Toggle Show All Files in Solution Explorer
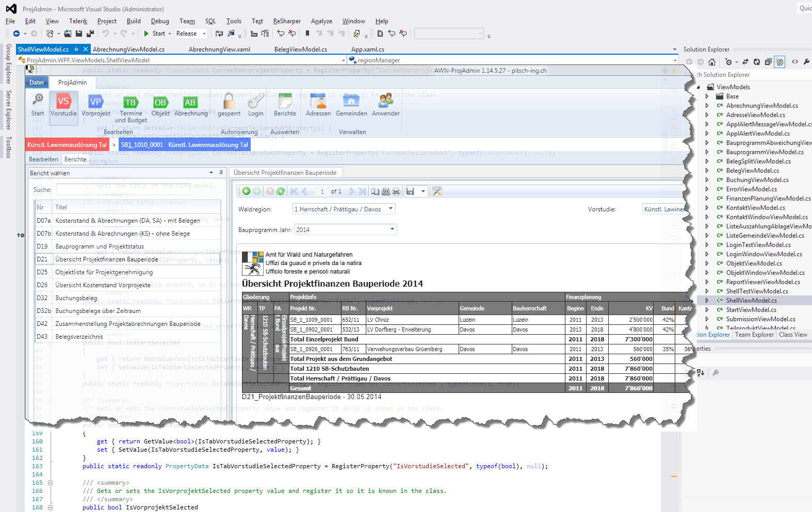The height and width of the screenshot is (512, 812). [780, 62]
